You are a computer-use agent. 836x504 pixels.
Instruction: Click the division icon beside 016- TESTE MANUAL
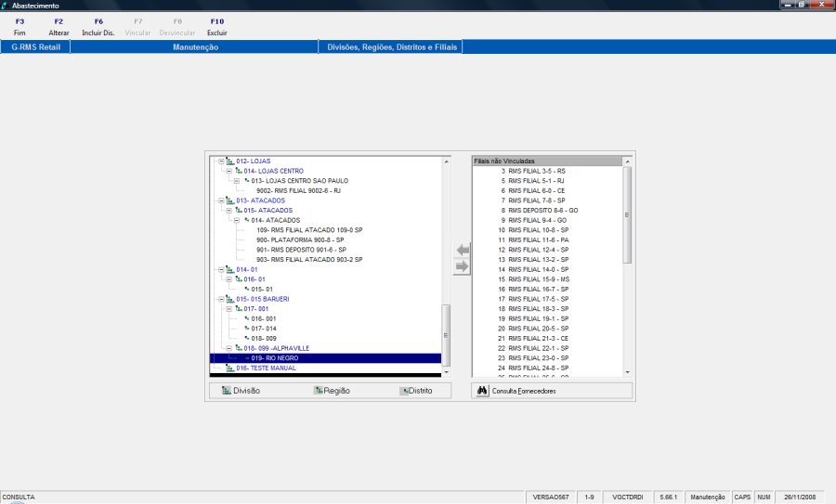[x=229, y=368]
